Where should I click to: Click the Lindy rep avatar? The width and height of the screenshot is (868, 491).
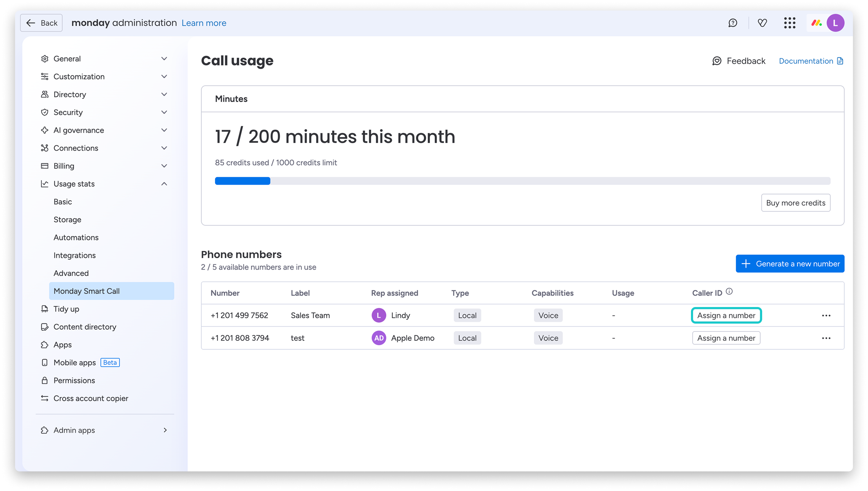pyautogui.click(x=379, y=315)
